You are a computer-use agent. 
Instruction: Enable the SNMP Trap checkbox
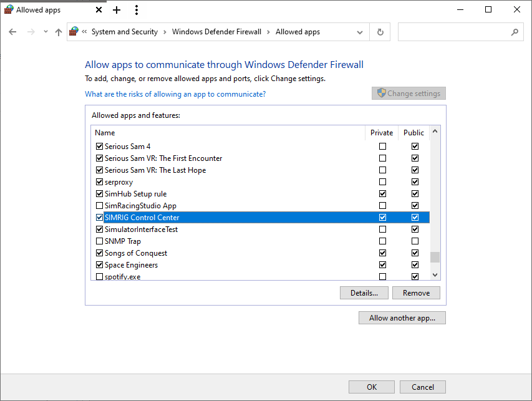pos(99,241)
